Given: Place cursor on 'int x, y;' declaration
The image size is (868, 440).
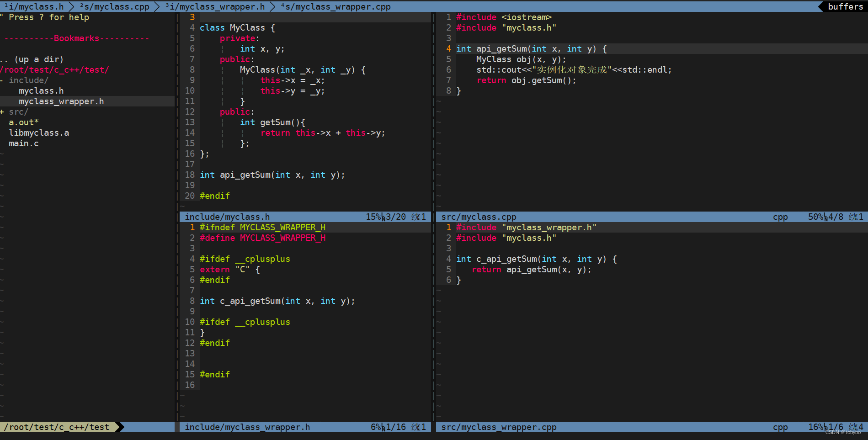Looking at the screenshot, I should point(262,49).
